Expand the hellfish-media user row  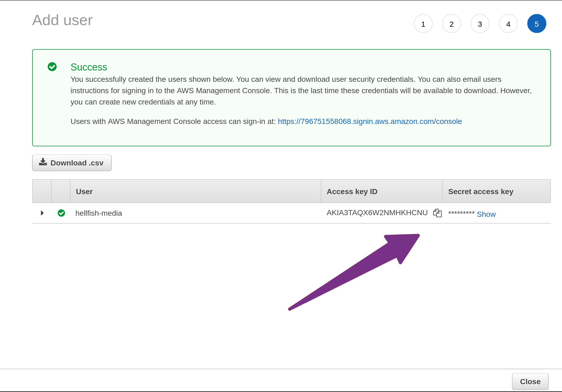click(x=42, y=213)
